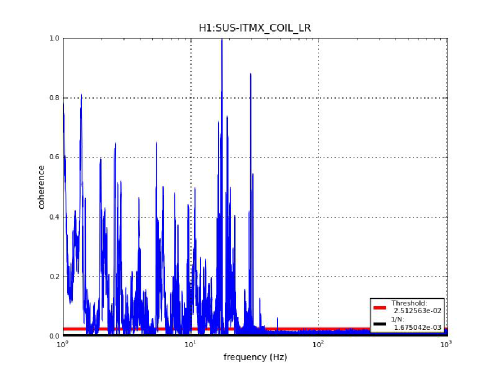Click the frequency (Hz) x-axis label
Image resolution: width=498 pixels, height=374 pixels.
point(255,357)
